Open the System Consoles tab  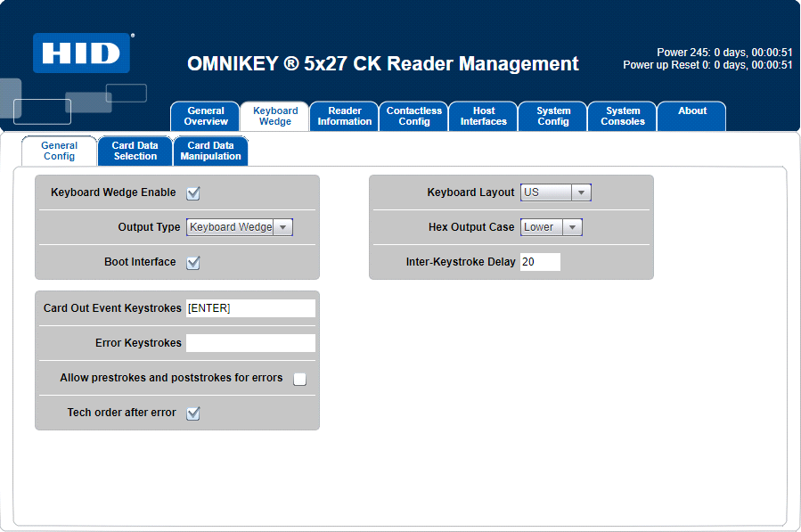(621, 116)
